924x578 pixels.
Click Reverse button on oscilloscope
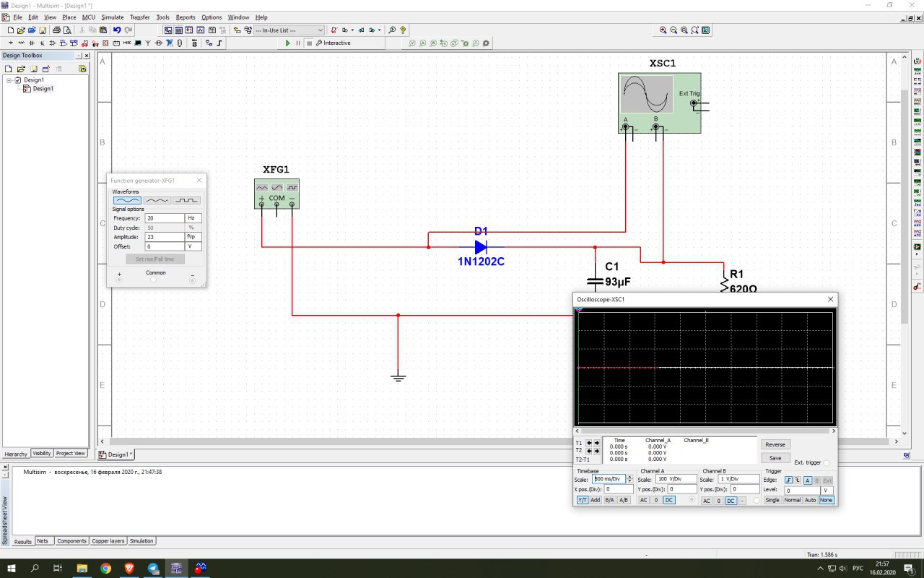pos(775,444)
